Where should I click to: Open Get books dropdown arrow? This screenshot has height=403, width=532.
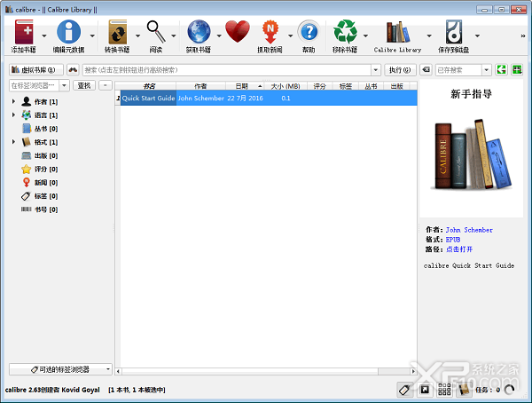coord(219,36)
